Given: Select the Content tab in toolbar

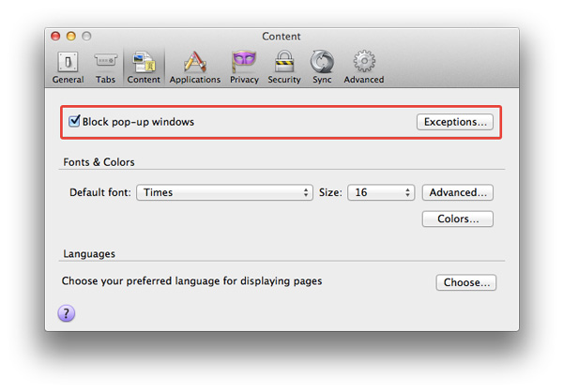Looking at the screenshot, I should pos(144,66).
